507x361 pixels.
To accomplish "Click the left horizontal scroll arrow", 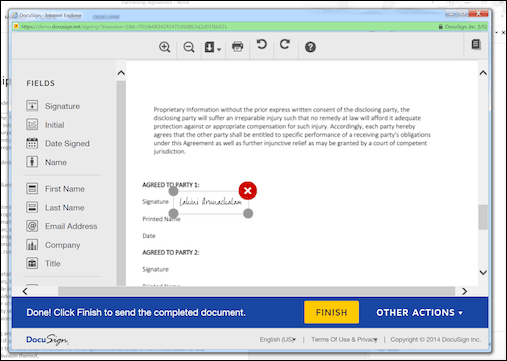I will tap(25, 291).
